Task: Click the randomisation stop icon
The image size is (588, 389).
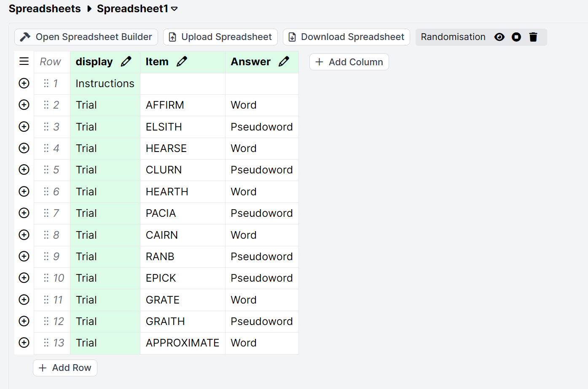Action: click(x=516, y=37)
